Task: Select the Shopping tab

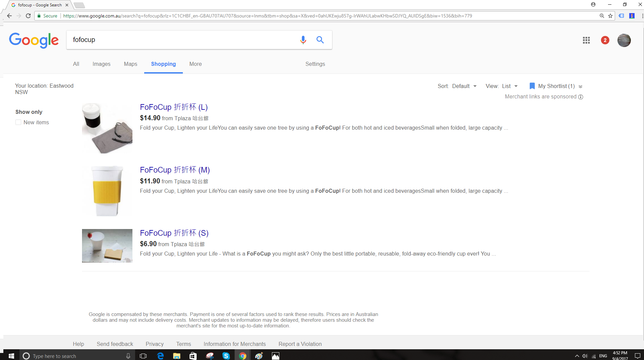Action: (x=163, y=64)
